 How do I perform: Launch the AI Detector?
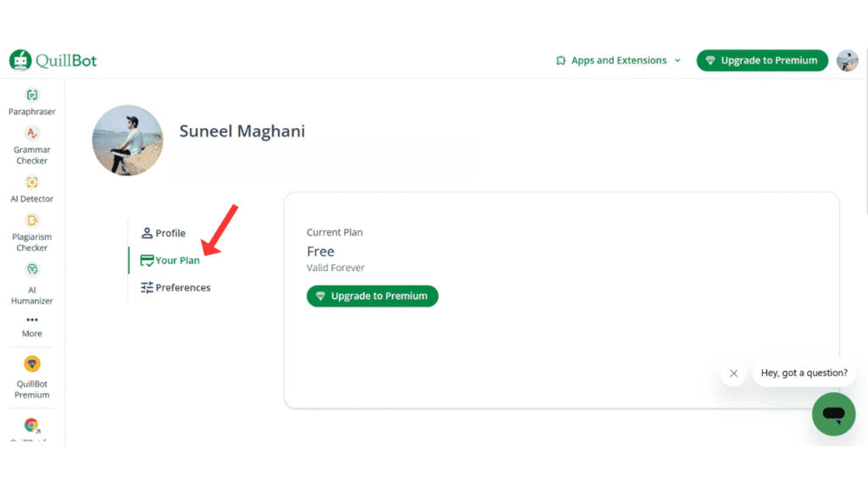point(31,190)
